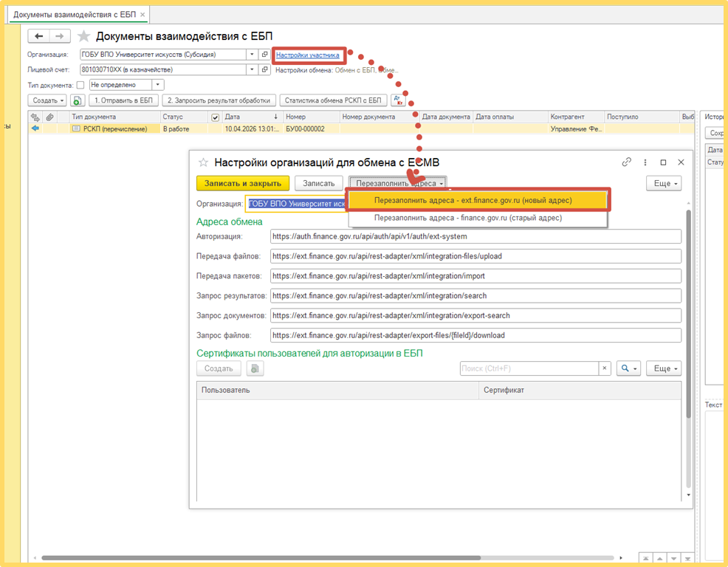Go back with the left arrow button
The width and height of the screenshot is (728, 567).
pos(39,36)
